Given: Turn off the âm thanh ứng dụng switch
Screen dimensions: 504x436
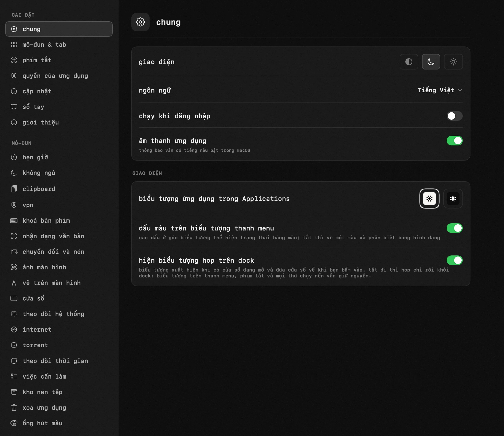Looking at the screenshot, I should tap(454, 141).
